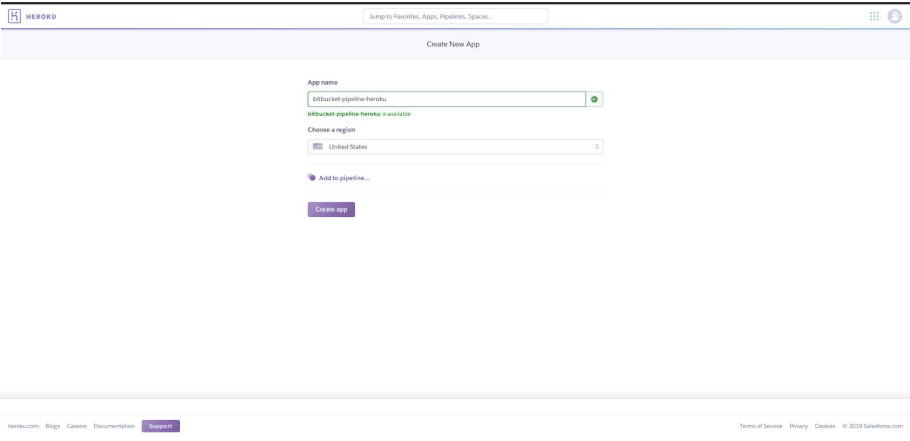The height and width of the screenshot is (441, 910).
Task: Open the Blogs footer link
Action: tap(53, 426)
